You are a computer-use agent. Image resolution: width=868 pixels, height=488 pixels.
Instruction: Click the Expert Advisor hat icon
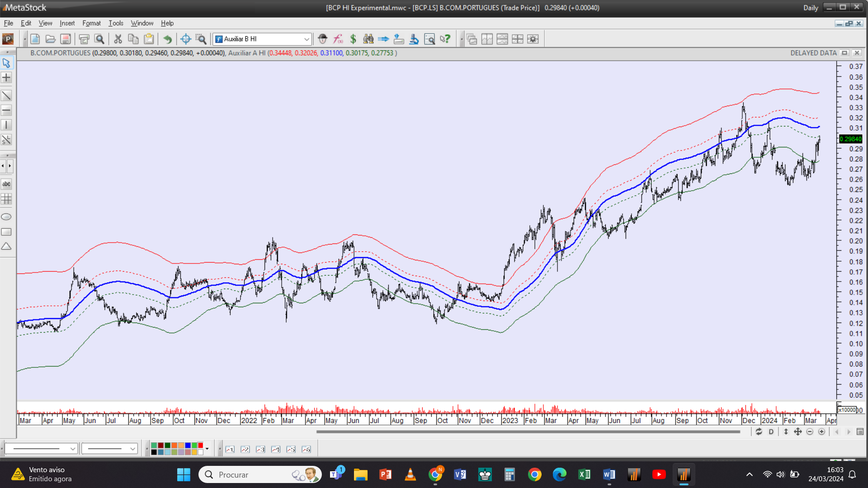tap(322, 39)
